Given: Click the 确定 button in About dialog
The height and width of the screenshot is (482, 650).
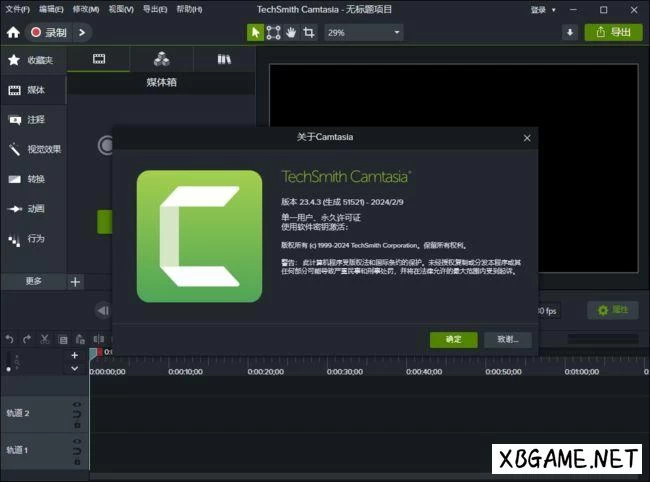Looking at the screenshot, I should tap(453, 339).
